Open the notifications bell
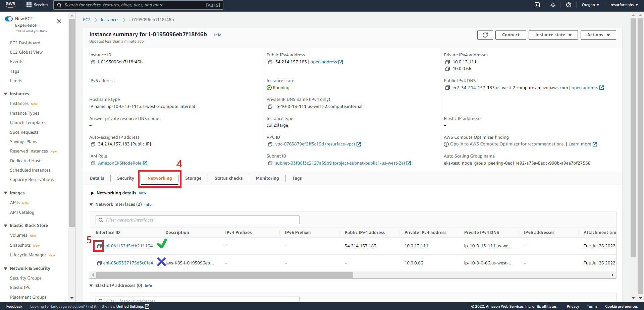Screen dimensions: 644x310 coord(553,5)
